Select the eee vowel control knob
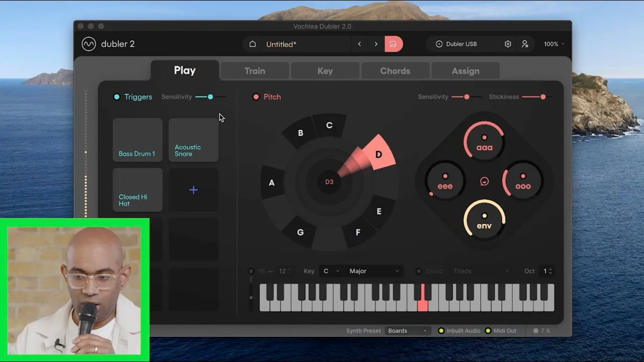 pos(445,180)
